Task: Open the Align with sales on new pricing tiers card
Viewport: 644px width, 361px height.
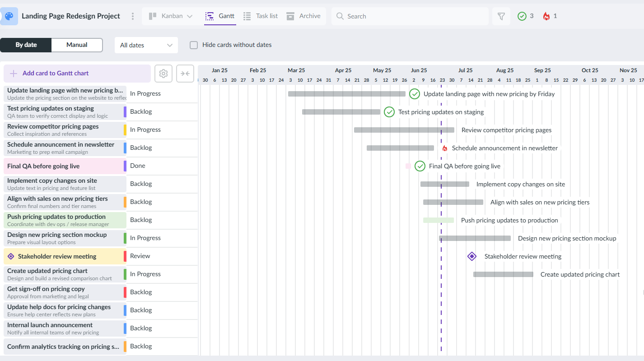Action: coord(65,202)
